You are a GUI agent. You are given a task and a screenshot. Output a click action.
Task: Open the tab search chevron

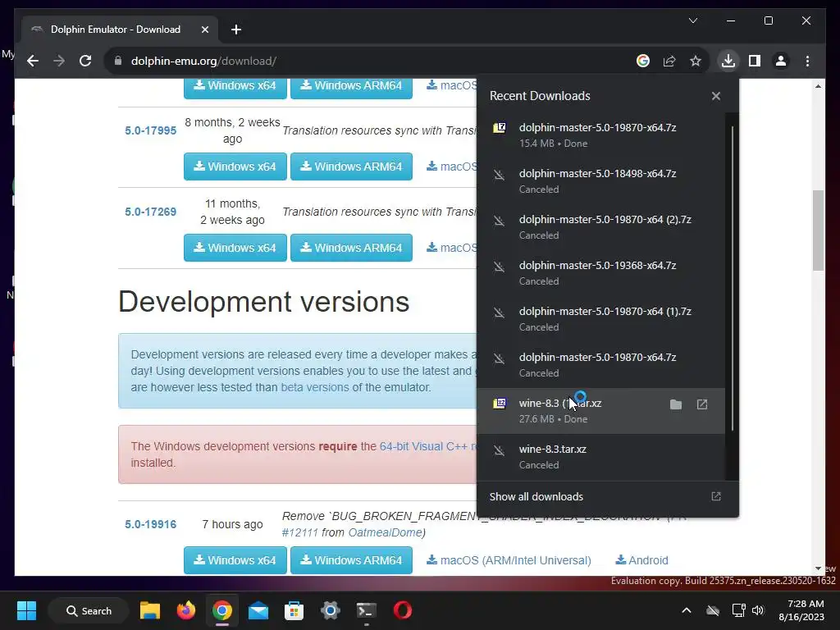pos(692,21)
